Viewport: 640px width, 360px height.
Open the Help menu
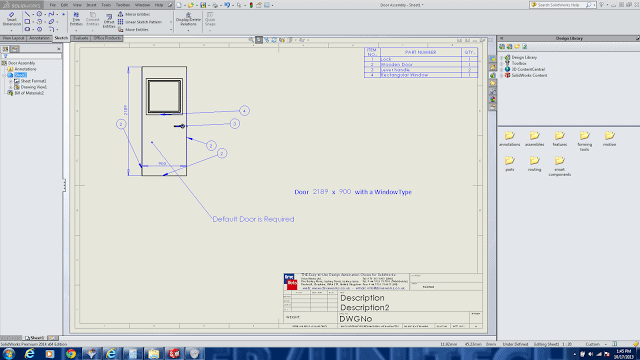[159, 5]
